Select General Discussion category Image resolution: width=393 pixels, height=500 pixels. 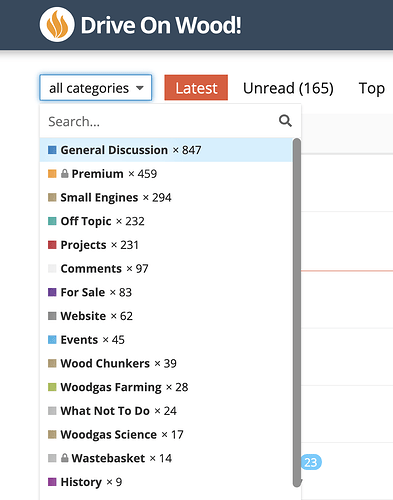[166, 150]
